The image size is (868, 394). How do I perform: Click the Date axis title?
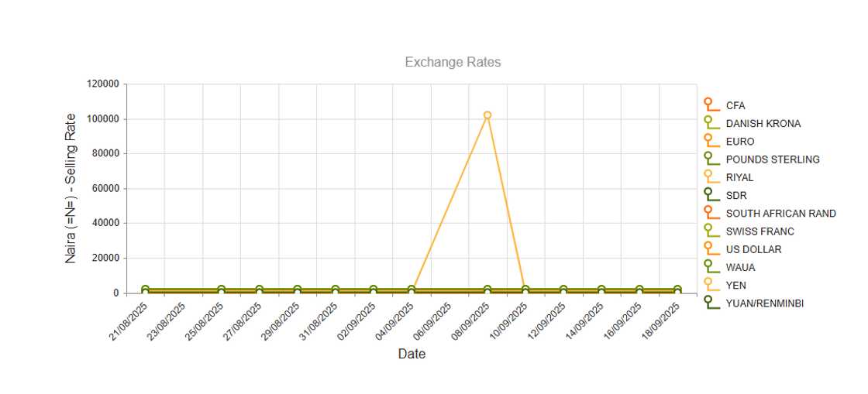coord(412,355)
